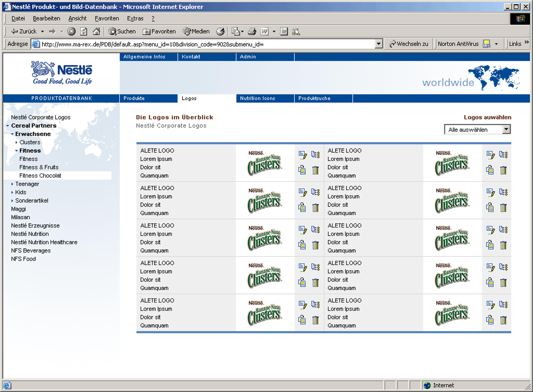This screenshot has height=392, width=533.
Task: Expand the Links toolbar chevron
Action: click(527, 42)
